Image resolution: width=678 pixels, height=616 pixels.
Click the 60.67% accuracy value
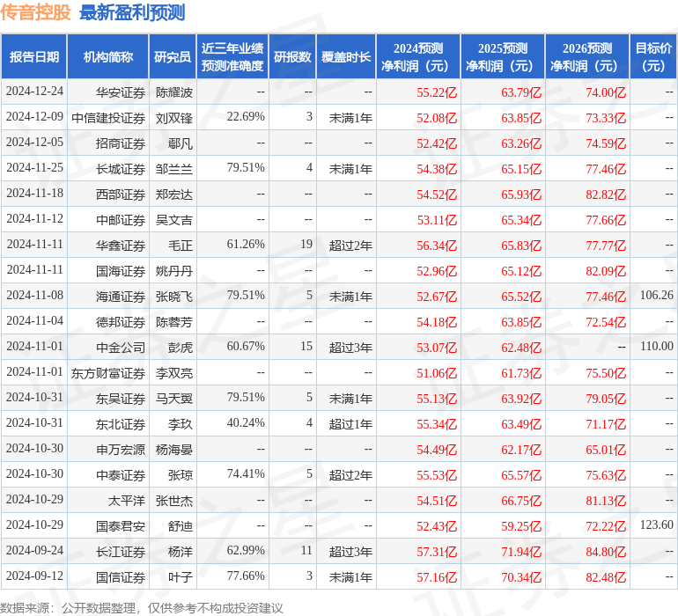(x=246, y=346)
